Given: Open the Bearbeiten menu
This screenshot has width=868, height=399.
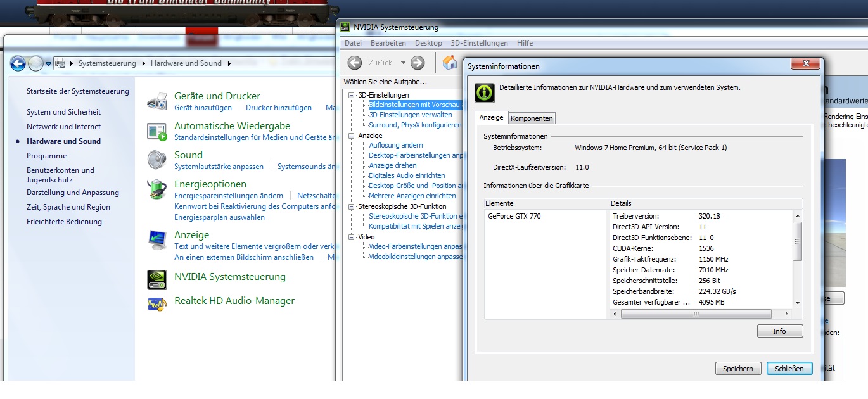Looking at the screenshot, I should tap(388, 43).
